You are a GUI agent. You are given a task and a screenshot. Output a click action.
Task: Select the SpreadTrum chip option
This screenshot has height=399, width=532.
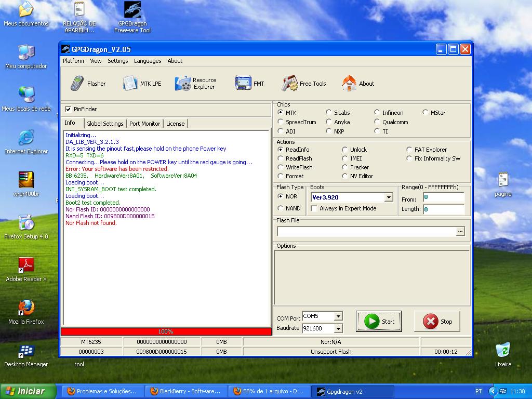pyautogui.click(x=280, y=122)
